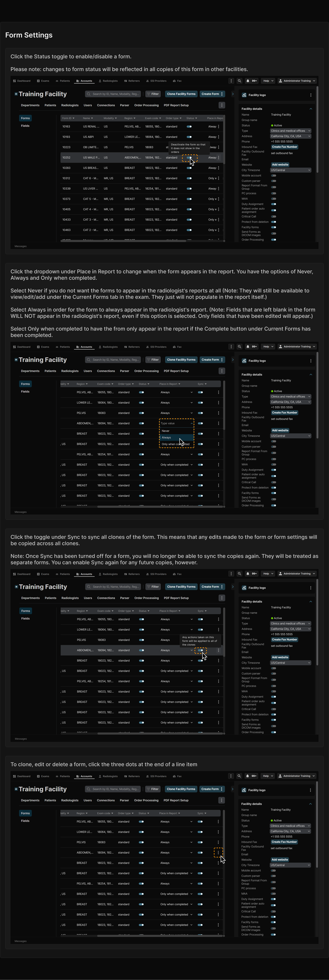Choose Only when completed in dropdown list
Image resolution: width=329 pixels, height=980 pixels.
176,444
